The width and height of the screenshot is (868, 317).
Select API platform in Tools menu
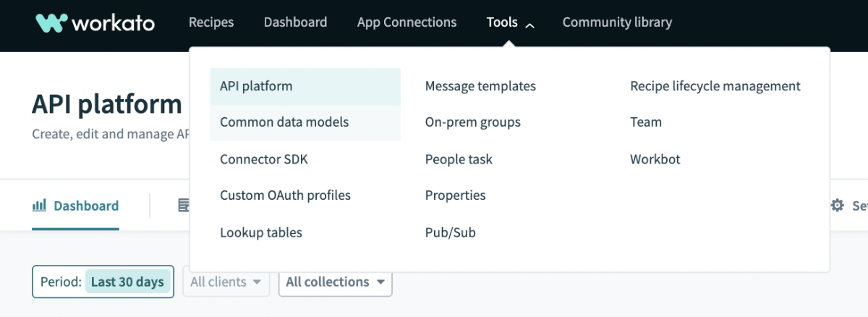(305, 86)
